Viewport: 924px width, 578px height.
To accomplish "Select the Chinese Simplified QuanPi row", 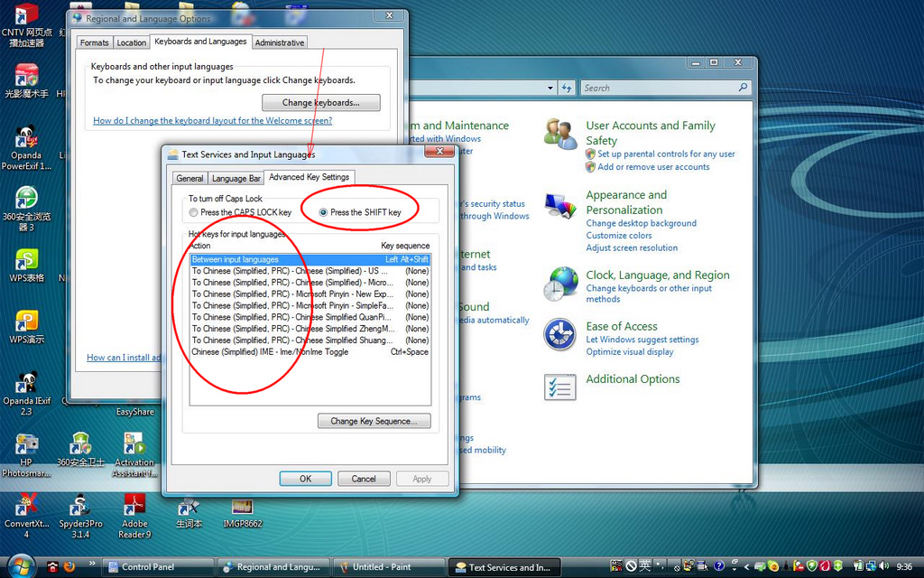I will click(x=310, y=317).
